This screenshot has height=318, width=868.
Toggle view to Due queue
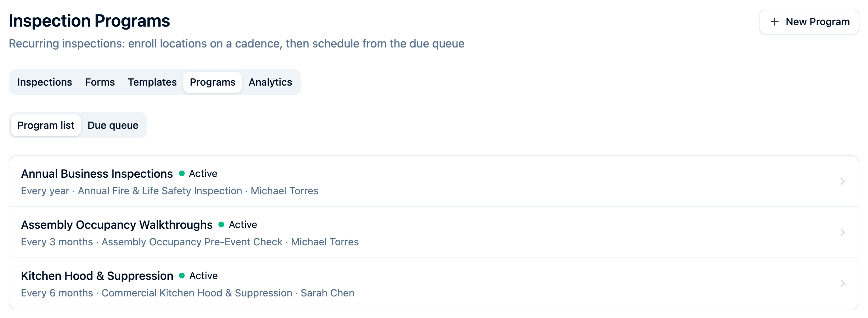pyautogui.click(x=113, y=125)
